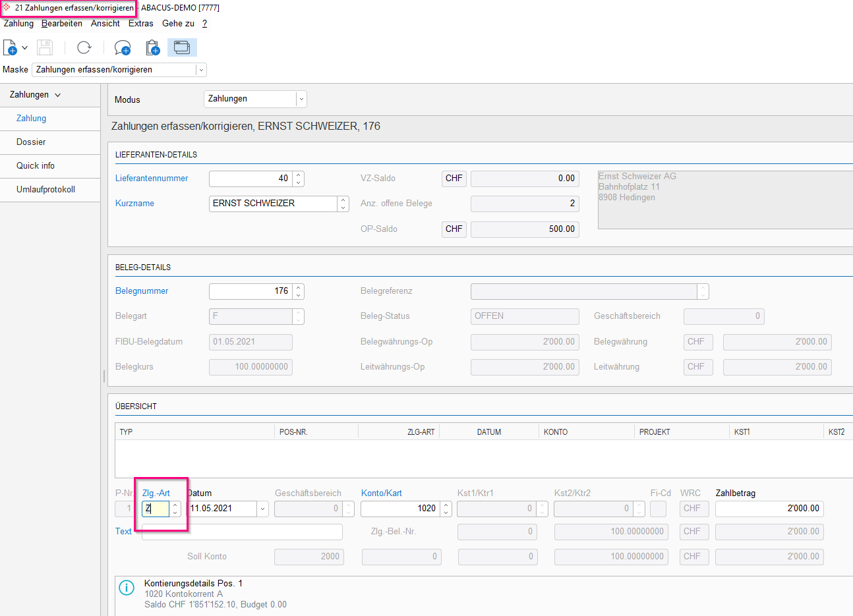Select Umlaufprotokoll in the sidebar
The height and width of the screenshot is (616, 853).
45,190
